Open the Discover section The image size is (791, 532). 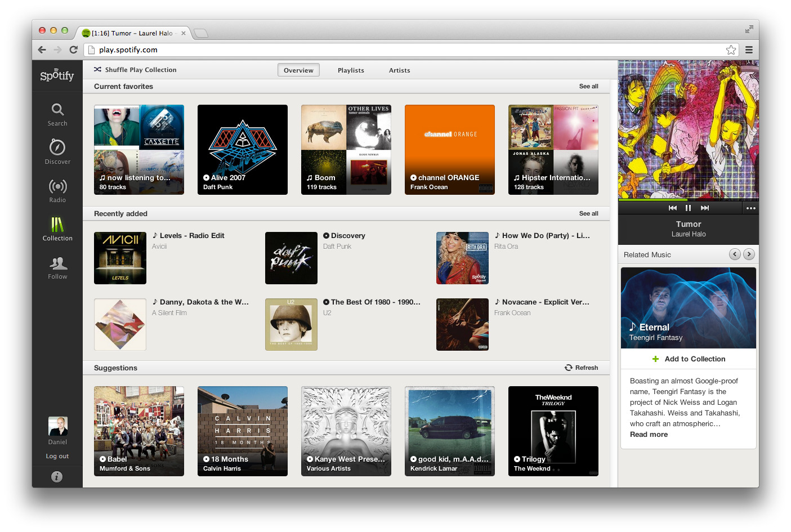click(57, 151)
